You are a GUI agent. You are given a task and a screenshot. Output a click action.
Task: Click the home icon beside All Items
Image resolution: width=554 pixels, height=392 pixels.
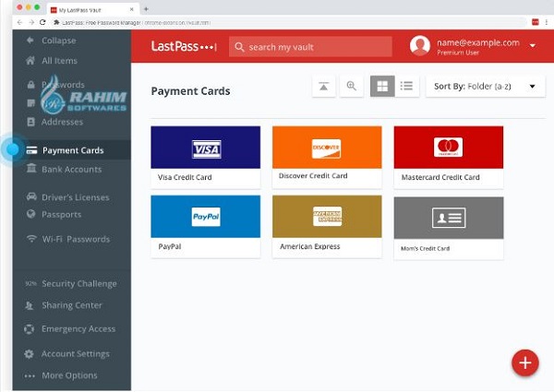click(x=30, y=60)
